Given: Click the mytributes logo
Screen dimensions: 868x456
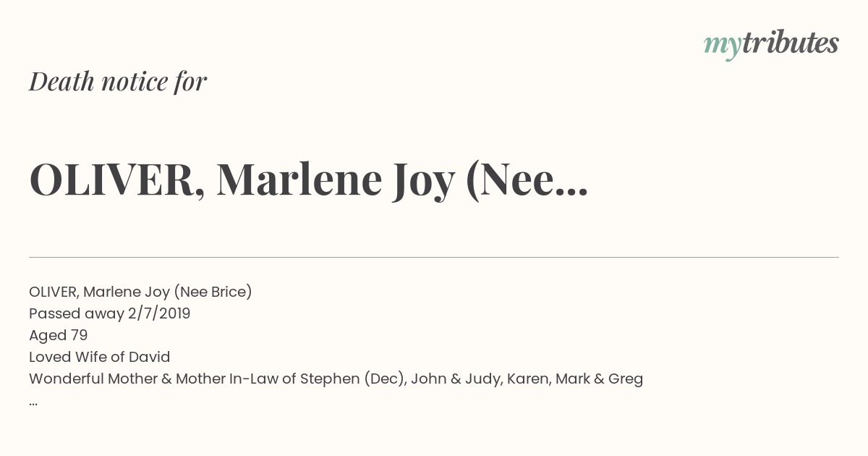Looking at the screenshot, I should 771,45.
